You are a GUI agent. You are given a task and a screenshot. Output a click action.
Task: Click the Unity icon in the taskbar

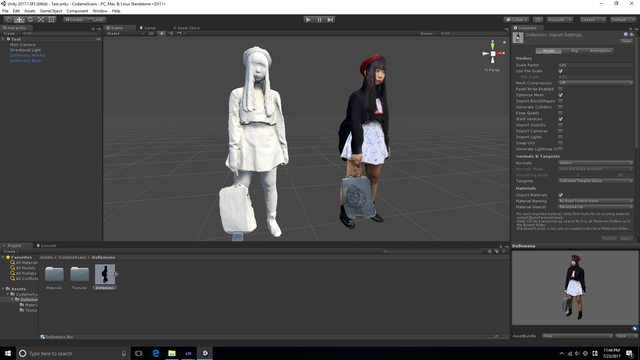(205, 353)
